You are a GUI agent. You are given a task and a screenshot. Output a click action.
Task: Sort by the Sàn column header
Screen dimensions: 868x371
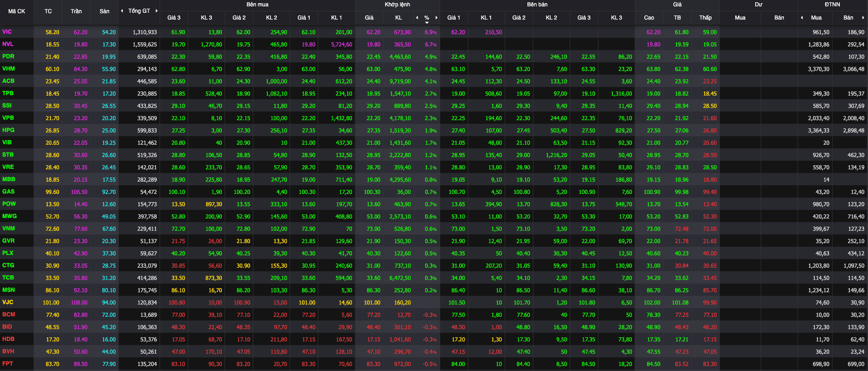pyautogui.click(x=105, y=11)
